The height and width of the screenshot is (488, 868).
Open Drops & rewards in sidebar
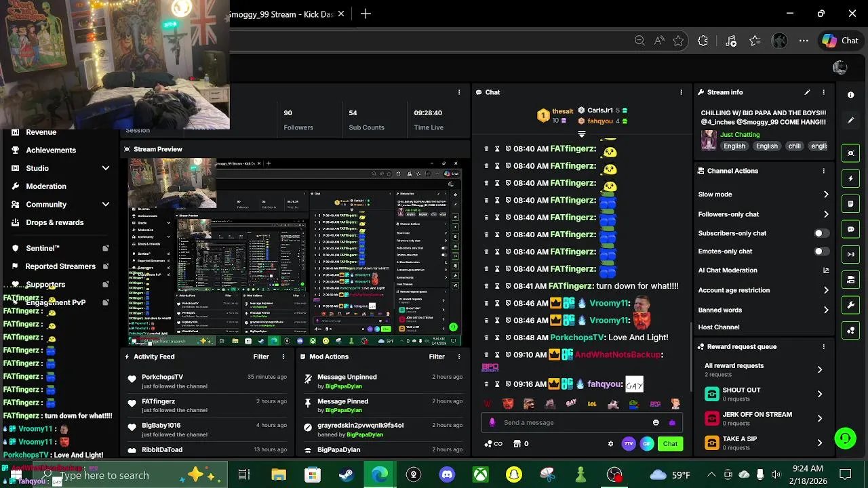point(55,222)
